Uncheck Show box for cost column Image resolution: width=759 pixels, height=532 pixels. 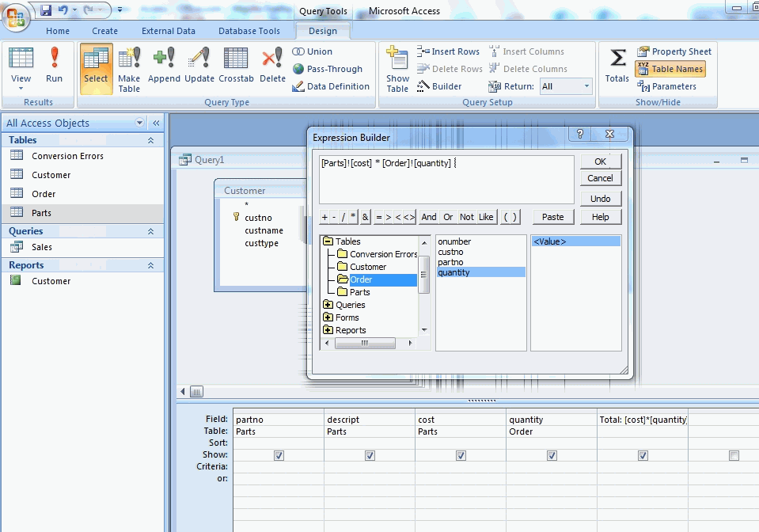pyautogui.click(x=461, y=455)
